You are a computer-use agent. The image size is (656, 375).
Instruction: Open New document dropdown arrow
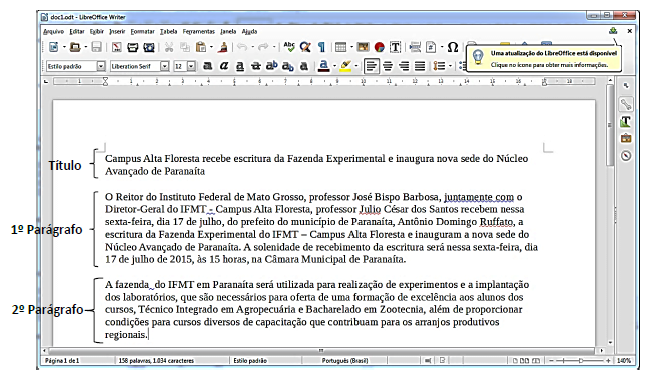pyautogui.click(x=64, y=47)
